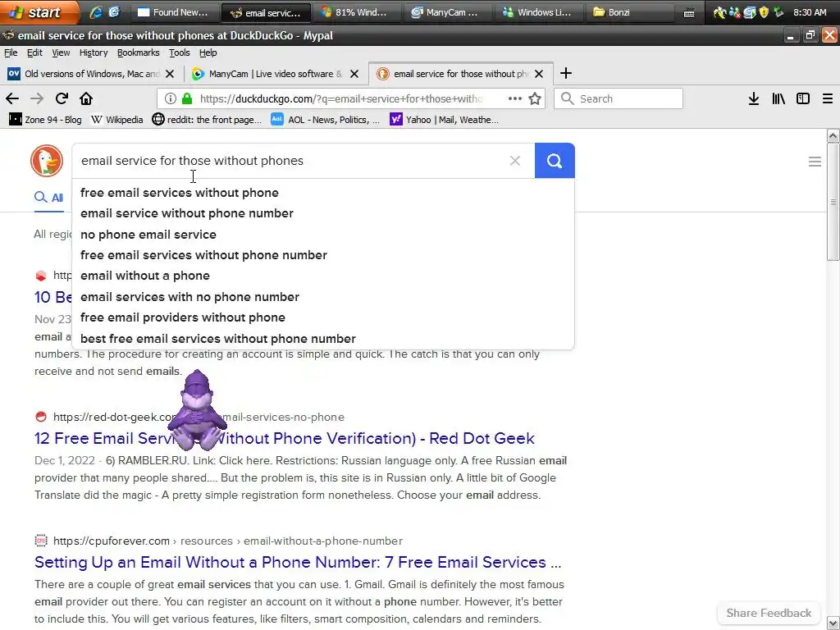
Task: Open the Edit menu
Action: (34, 52)
